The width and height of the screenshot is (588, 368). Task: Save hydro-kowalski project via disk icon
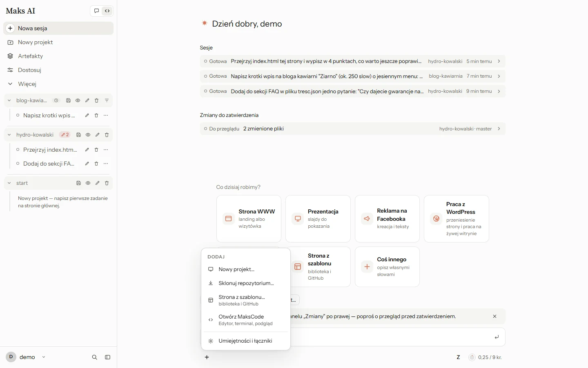coord(78,135)
